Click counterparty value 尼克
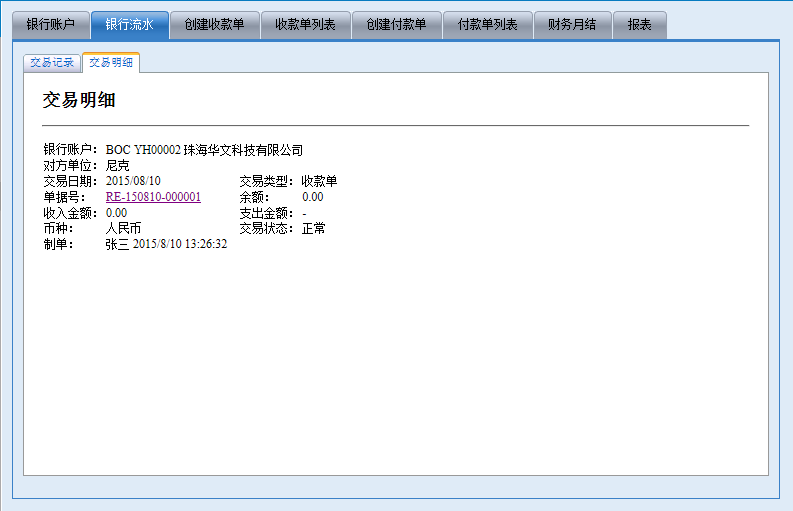This screenshot has width=793, height=511. click(x=117, y=165)
